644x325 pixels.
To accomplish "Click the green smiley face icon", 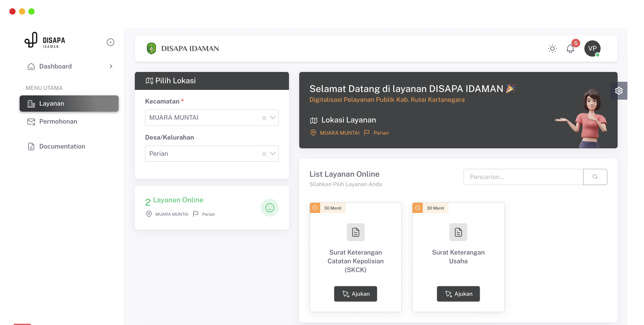I will point(269,207).
